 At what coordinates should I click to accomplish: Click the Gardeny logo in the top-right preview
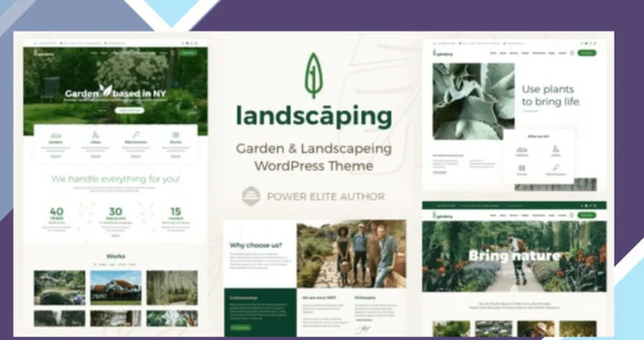[x=443, y=53]
